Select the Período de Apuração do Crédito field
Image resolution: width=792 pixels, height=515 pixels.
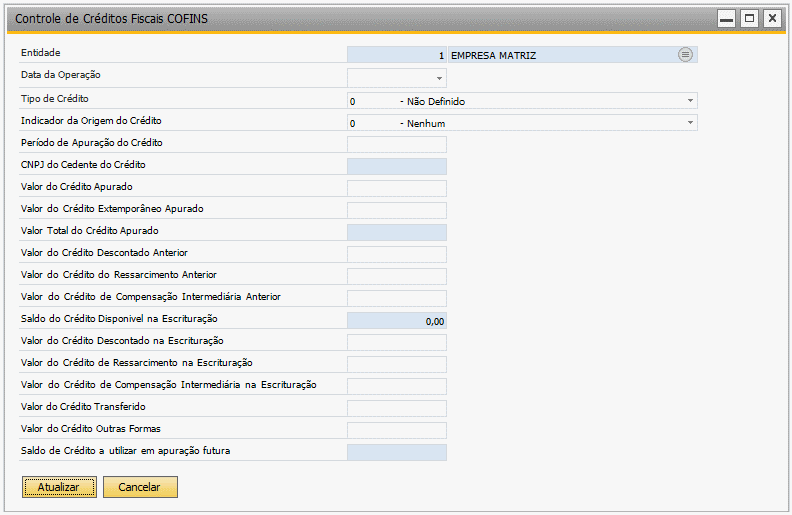[x=397, y=144]
